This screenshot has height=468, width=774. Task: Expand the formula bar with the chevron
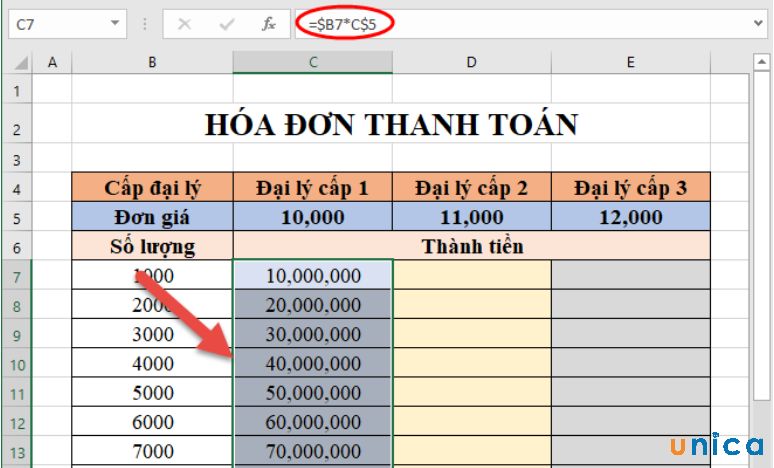[758, 23]
